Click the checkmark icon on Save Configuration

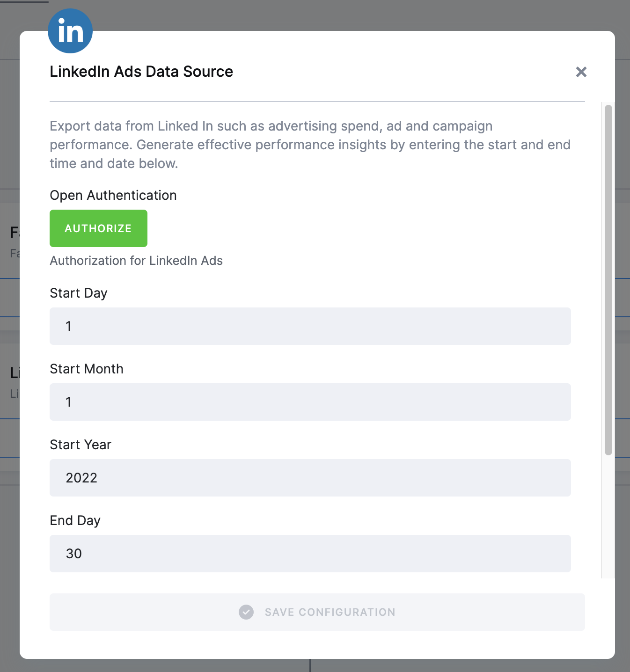click(246, 612)
